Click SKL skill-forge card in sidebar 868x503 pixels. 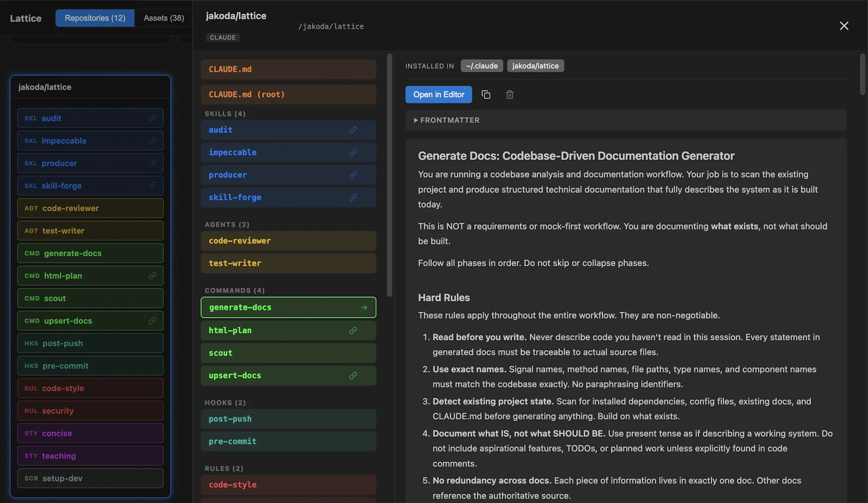90,186
